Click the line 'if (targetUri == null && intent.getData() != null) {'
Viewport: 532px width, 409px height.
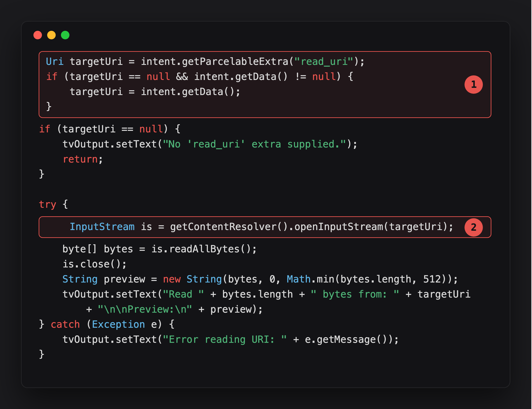coord(200,77)
